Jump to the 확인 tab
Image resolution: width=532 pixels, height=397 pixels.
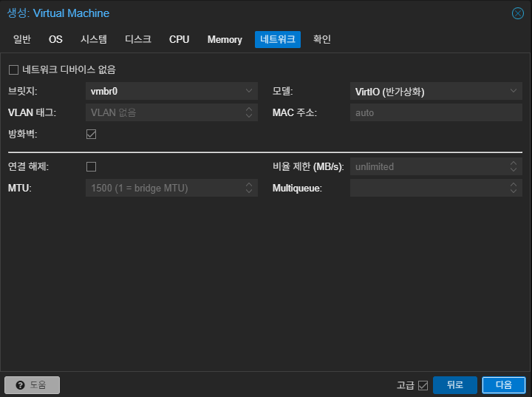(x=321, y=39)
